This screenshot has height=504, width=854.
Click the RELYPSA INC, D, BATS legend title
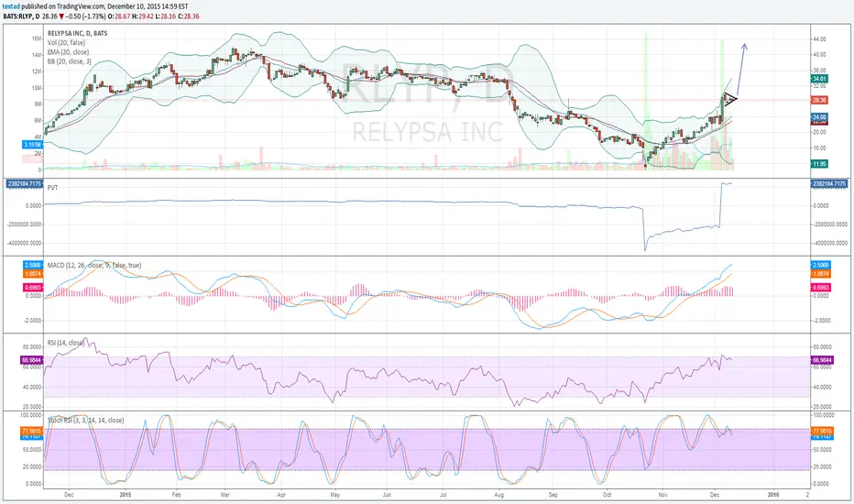click(77, 33)
